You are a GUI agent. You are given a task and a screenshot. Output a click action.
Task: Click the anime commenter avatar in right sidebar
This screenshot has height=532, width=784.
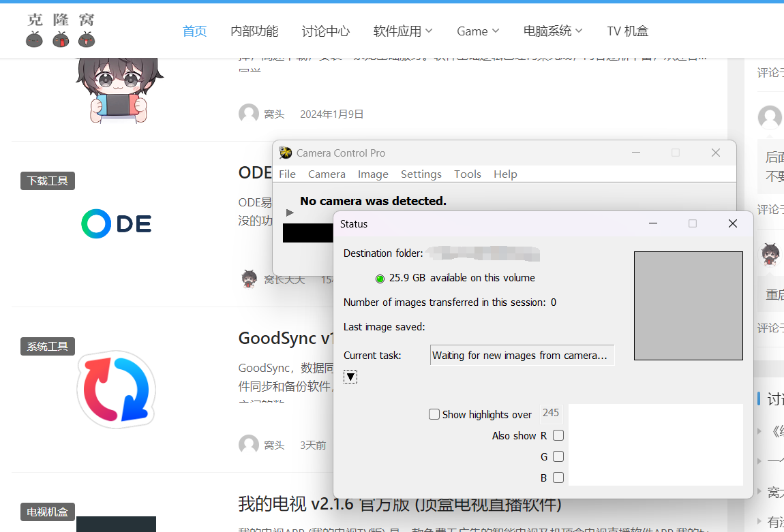770,255
